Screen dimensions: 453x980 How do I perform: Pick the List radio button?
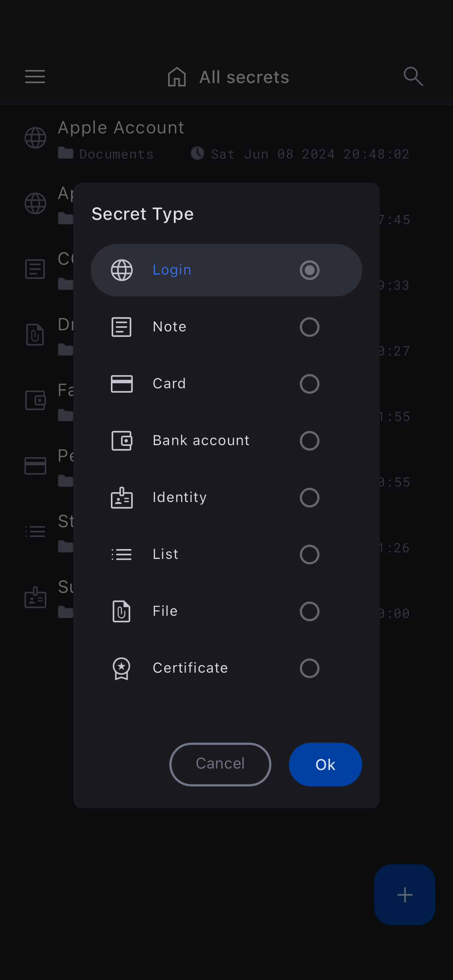(x=310, y=554)
